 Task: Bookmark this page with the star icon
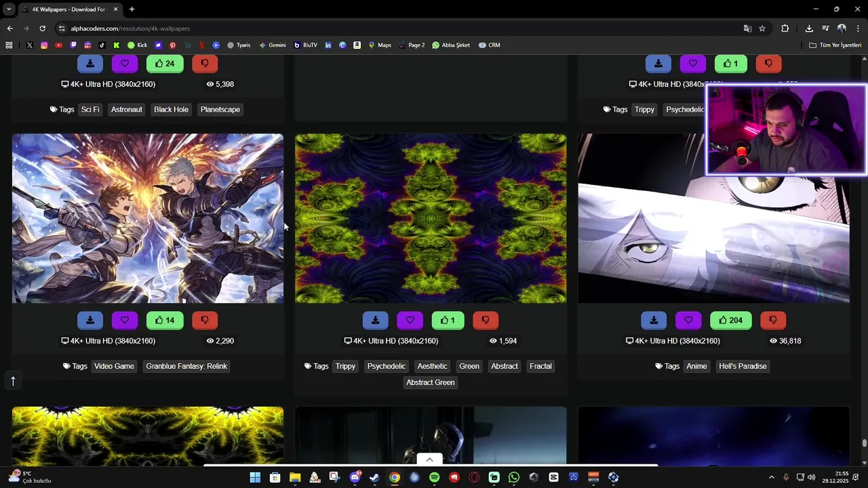click(762, 28)
